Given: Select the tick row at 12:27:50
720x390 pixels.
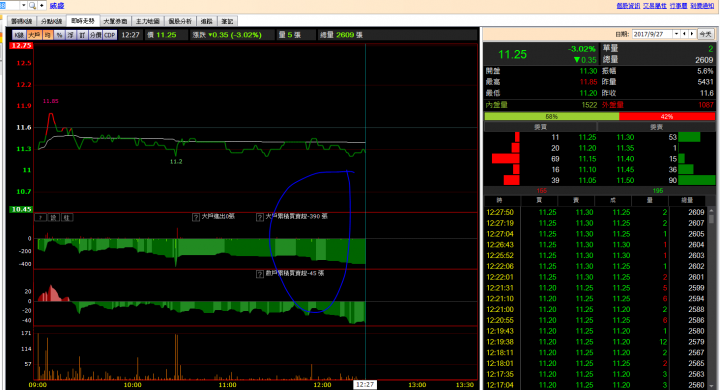Looking at the screenshot, I should [x=595, y=212].
